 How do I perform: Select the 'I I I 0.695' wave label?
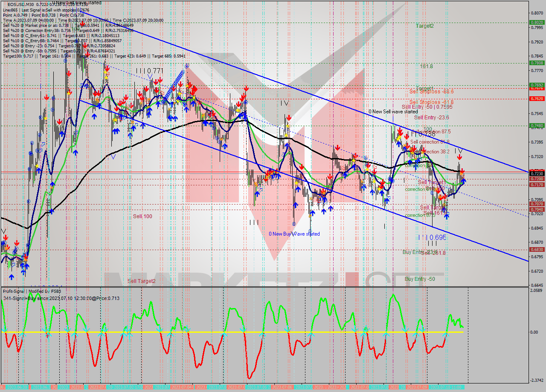coord(432,237)
